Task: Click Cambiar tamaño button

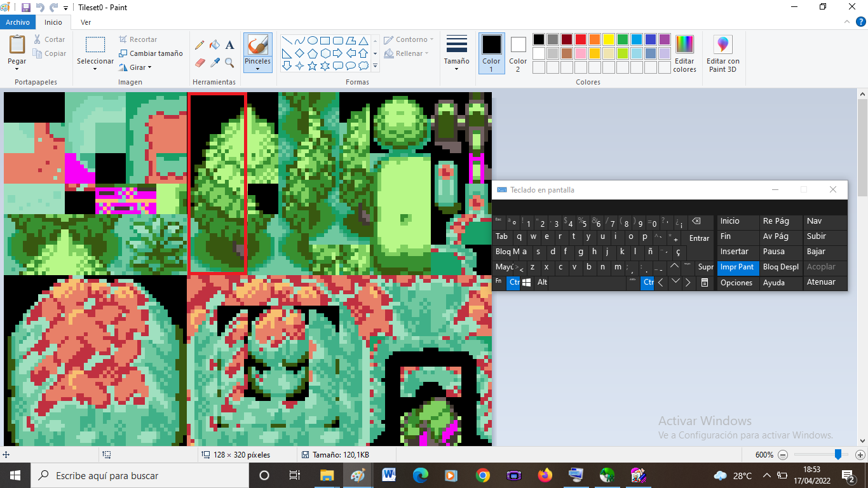Action: (x=151, y=53)
